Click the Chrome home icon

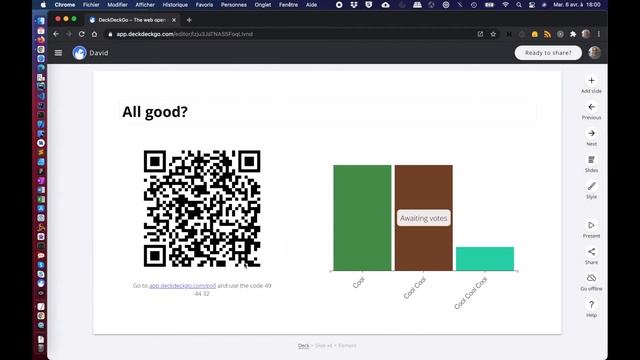point(94,34)
